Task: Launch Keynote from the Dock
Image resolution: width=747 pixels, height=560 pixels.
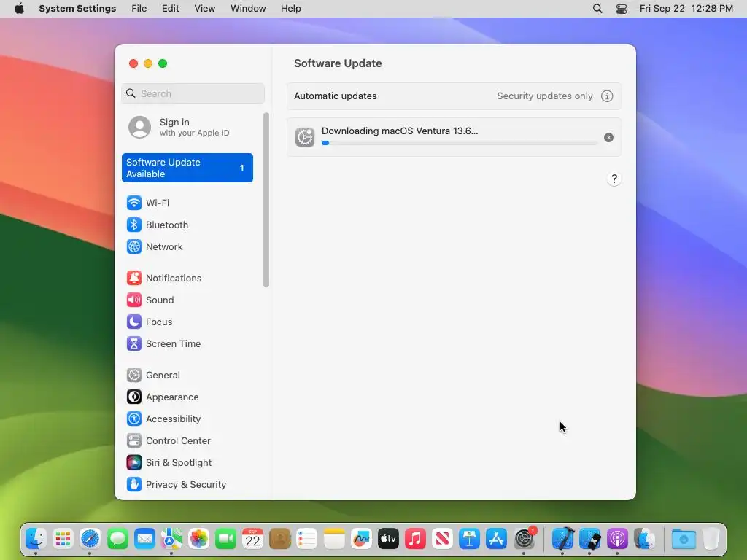Action: click(x=469, y=539)
